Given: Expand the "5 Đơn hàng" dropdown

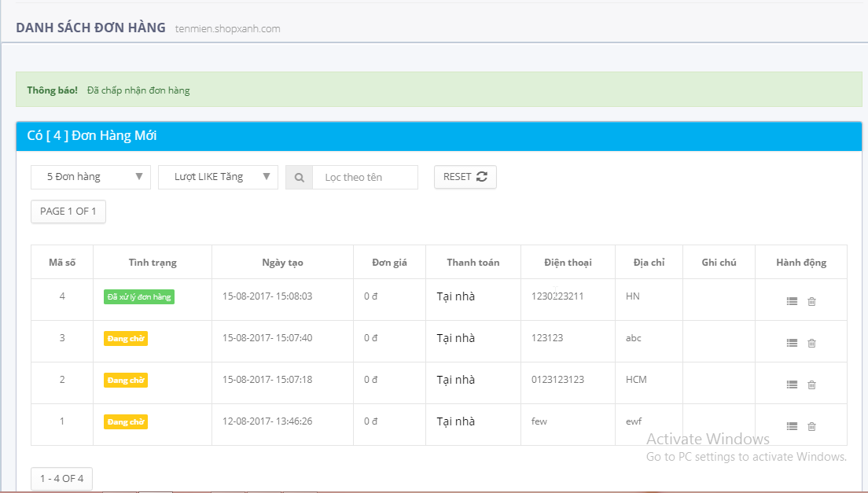Looking at the screenshot, I should (90, 177).
